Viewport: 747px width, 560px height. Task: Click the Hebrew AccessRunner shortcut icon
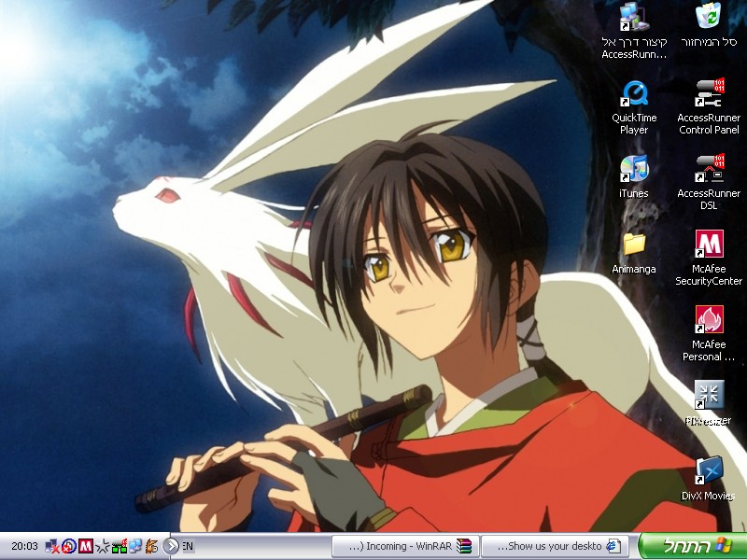pos(634,19)
